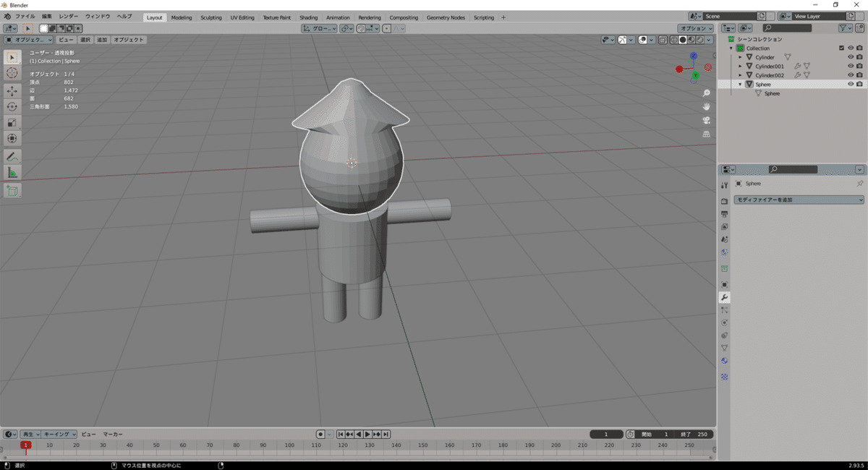The image size is (868, 470).
Task: Open the Options dropdown in viewport header
Action: [x=695, y=27]
